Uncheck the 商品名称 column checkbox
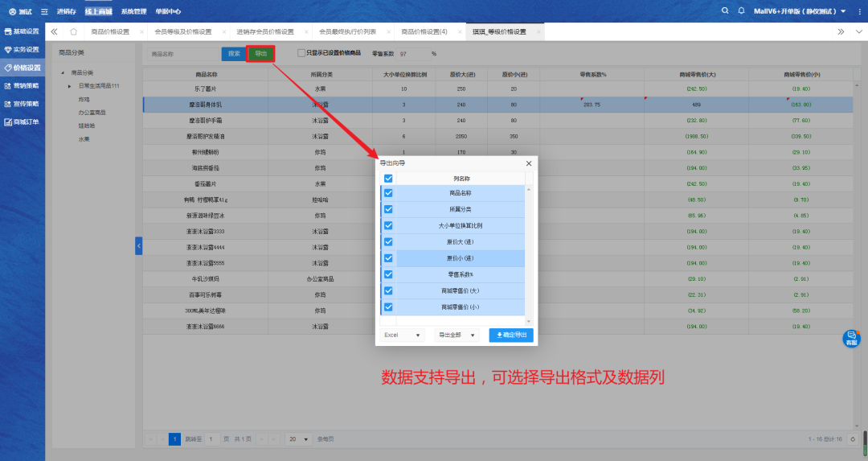The height and width of the screenshot is (461, 868). tap(388, 193)
